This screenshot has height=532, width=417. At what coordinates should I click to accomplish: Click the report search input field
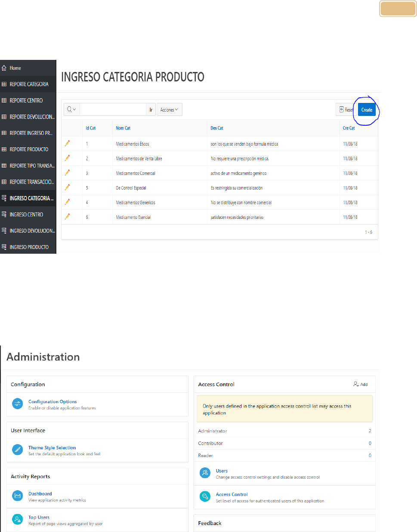pos(113,109)
